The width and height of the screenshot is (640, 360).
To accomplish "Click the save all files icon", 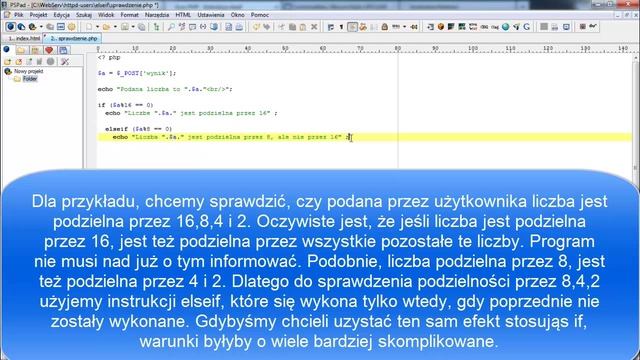I will point(142,27).
